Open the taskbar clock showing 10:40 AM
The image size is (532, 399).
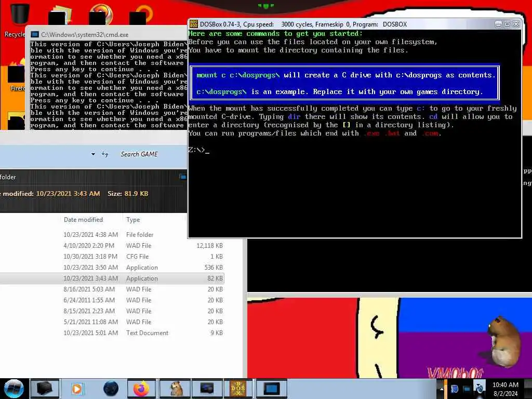pyautogui.click(x=505, y=389)
